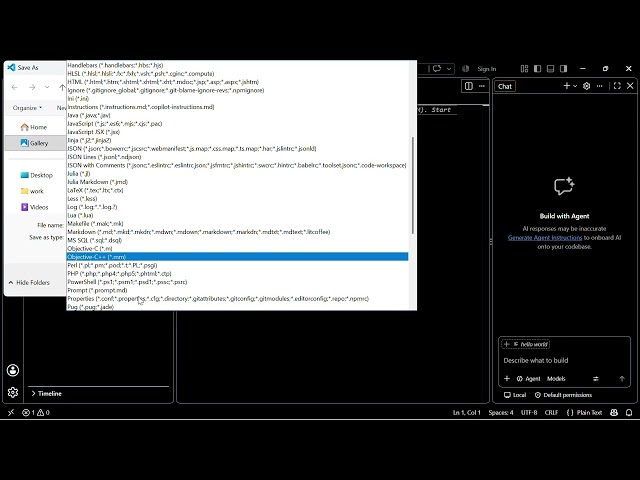Viewport: 640px width, 480px height.
Task: Open the Customize Layout icon
Action: (x=524, y=69)
